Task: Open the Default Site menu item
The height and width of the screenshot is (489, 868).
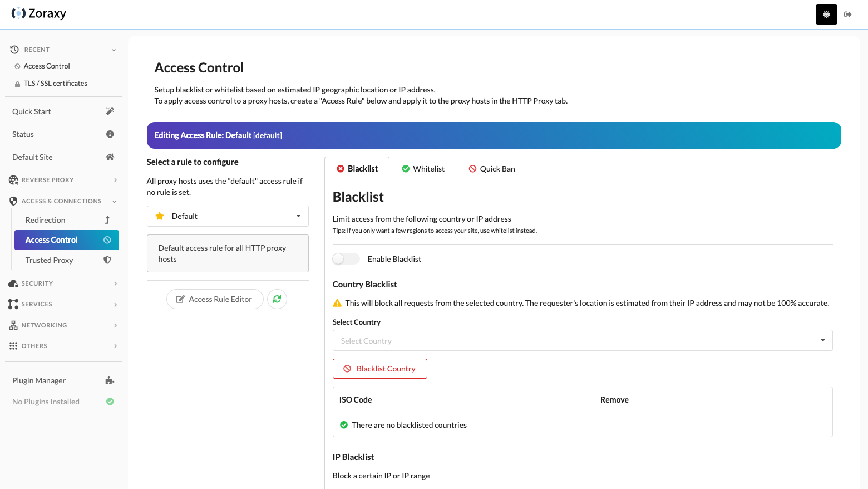Action: tap(63, 157)
